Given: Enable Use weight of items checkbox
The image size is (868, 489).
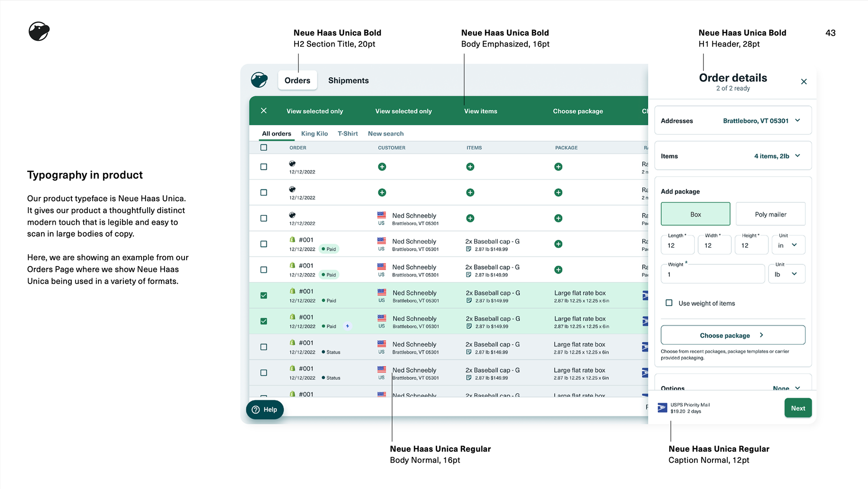Looking at the screenshot, I should click(669, 303).
